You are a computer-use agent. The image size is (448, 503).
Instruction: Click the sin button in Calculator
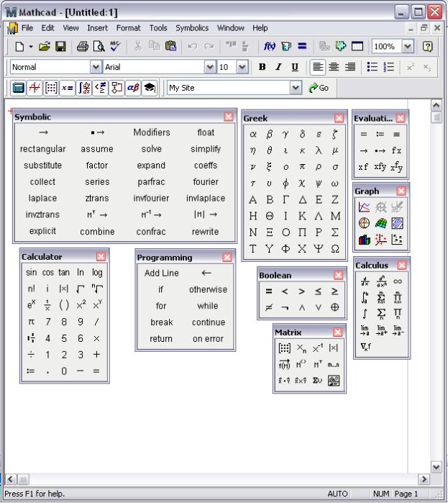pos(31,272)
